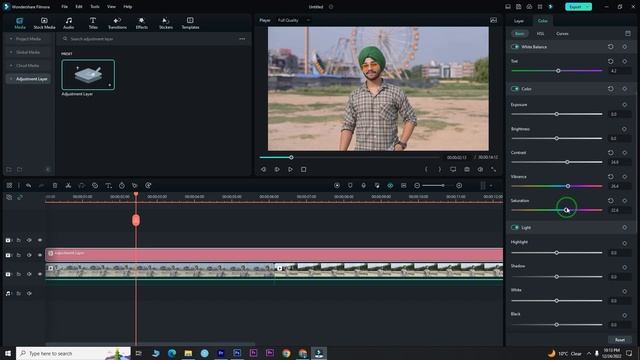
Task: Open the Full Quality playback dropdown
Action: (x=293, y=20)
